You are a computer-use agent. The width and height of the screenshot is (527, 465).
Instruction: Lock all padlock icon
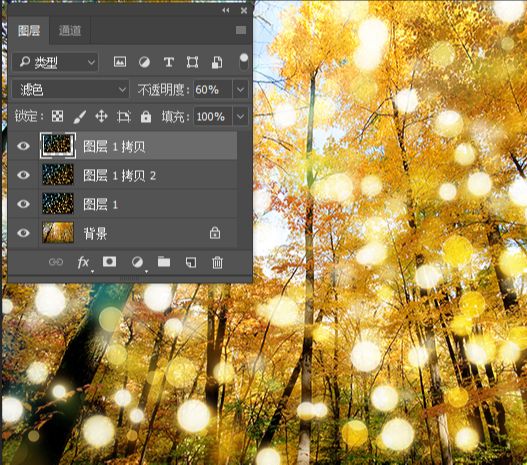coord(146,117)
